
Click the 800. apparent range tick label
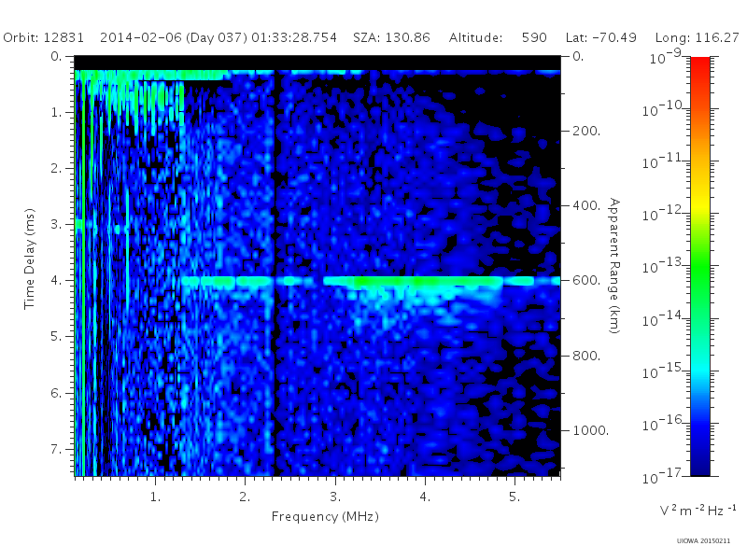coord(586,356)
